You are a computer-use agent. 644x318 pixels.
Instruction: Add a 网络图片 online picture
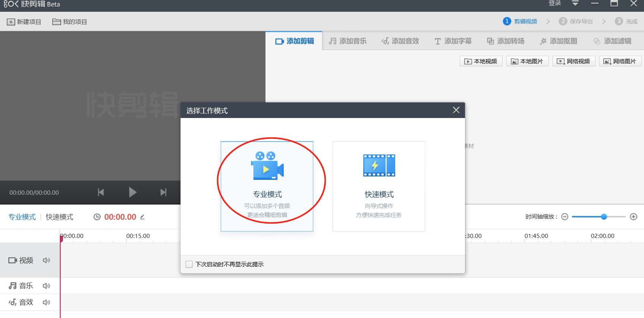pyautogui.click(x=620, y=61)
